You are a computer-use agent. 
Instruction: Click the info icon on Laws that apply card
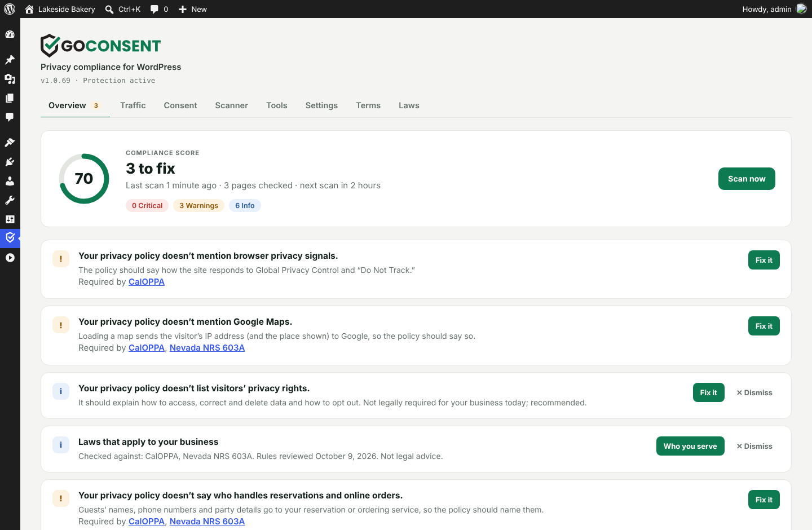click(x=61, y=445)
